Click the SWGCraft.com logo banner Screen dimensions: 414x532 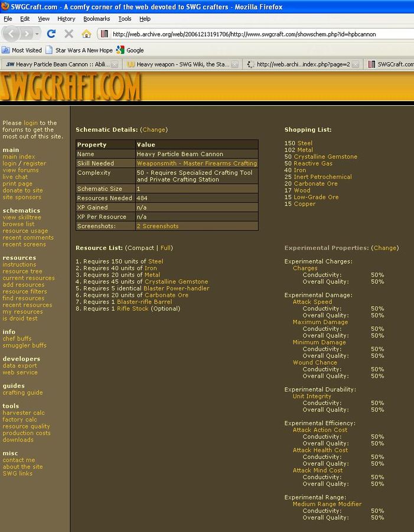pyautogui.click(x=71, y=87)
